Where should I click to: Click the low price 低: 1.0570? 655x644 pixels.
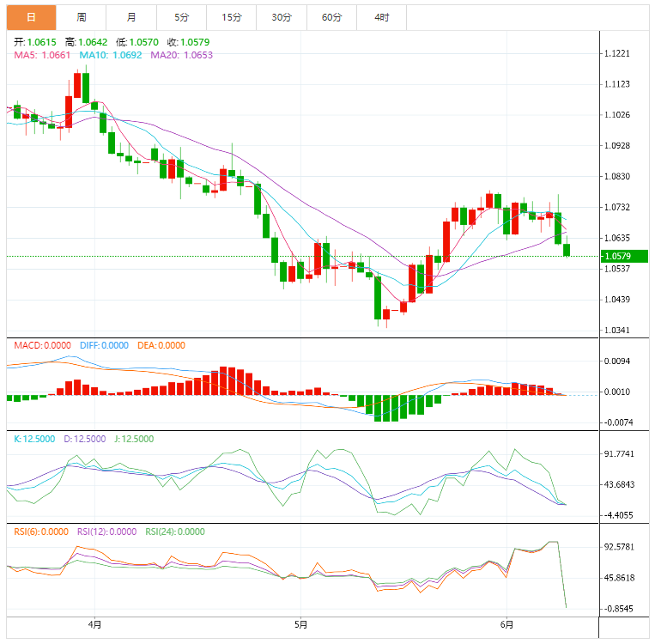137,42
